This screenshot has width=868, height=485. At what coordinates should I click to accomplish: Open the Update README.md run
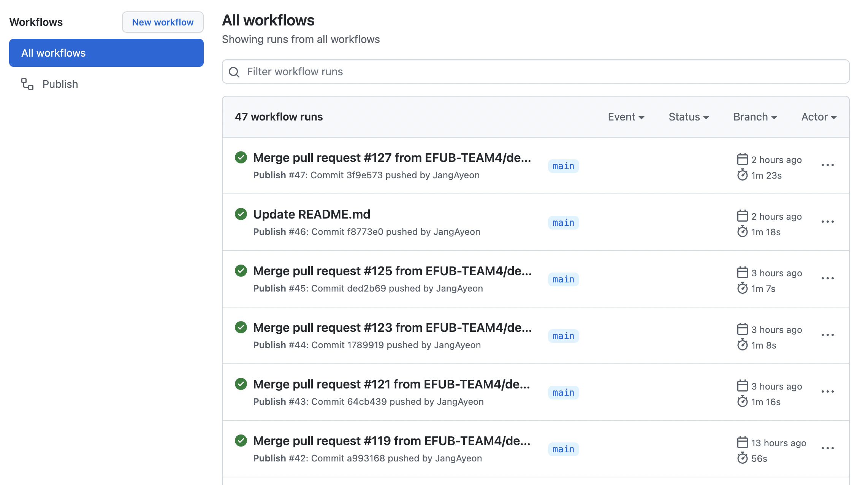coord(312,214)
